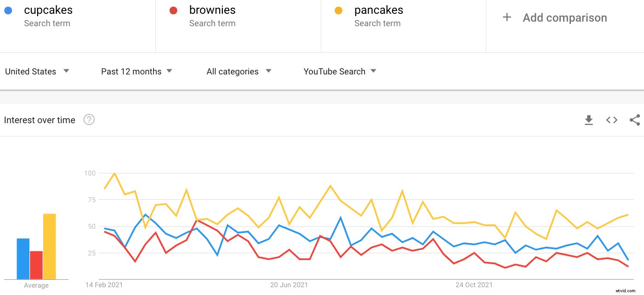
Task: Click Add comparison to add a new term
Action: [x=564, y=17]
